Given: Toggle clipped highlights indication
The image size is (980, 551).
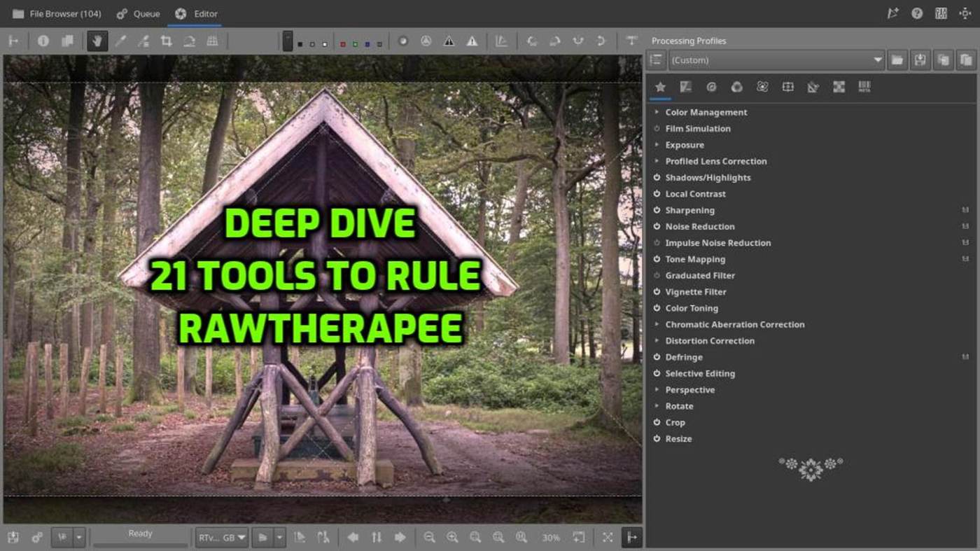Looking at the screenshot, I should tap(472, 41).
